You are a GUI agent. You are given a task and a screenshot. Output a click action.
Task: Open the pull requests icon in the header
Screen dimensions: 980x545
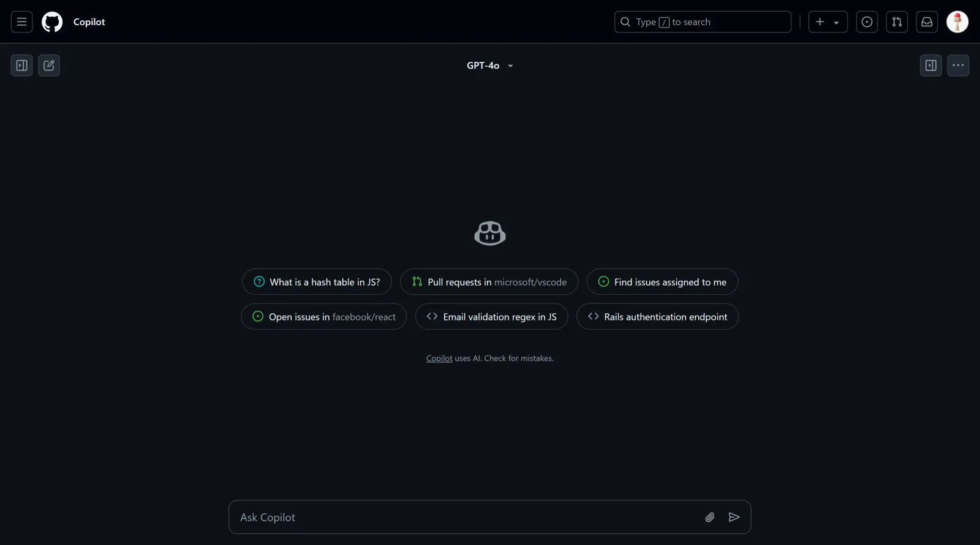coord(897,21)
